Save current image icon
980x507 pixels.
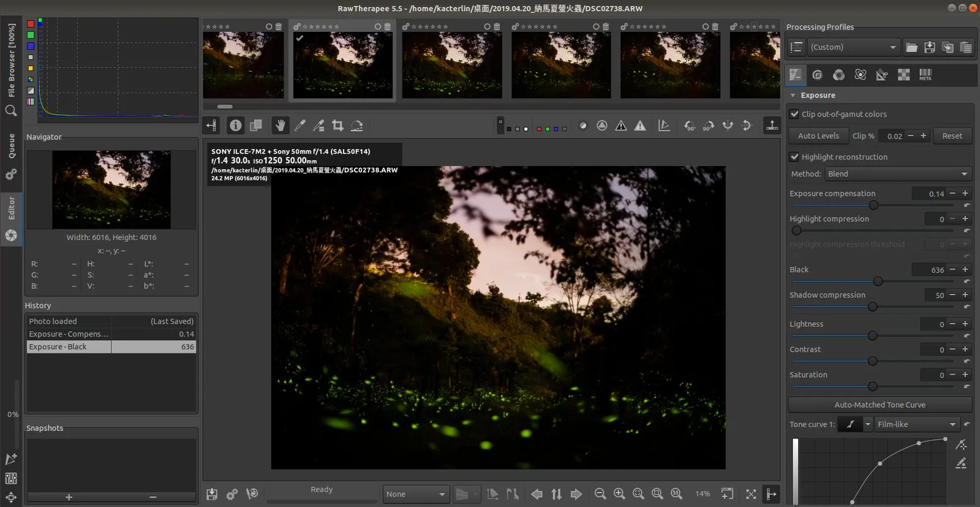(x=212, y=494)
